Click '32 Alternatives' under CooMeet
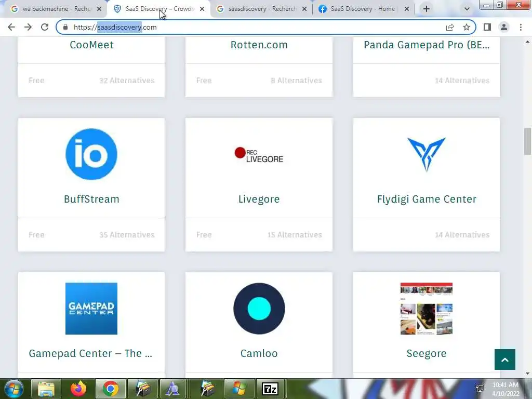 tap(127, 81)
